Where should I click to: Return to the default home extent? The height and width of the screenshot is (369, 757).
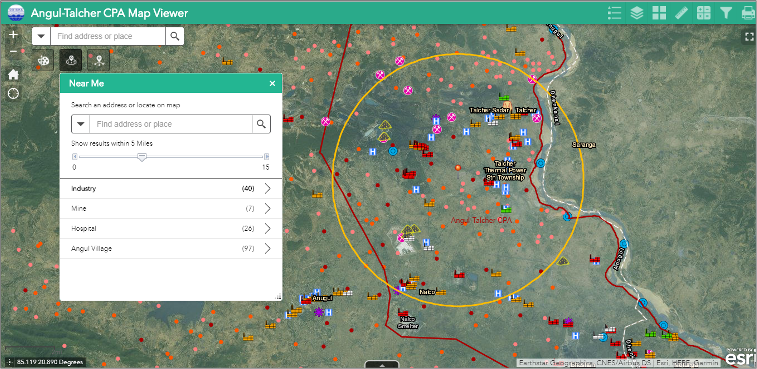pos(14,74)
